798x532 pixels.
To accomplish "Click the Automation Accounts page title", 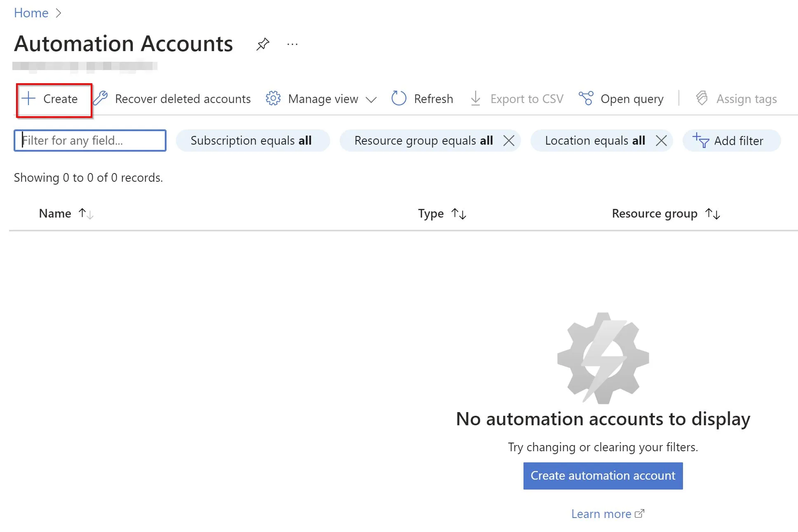I will click(x=123, y=44).
